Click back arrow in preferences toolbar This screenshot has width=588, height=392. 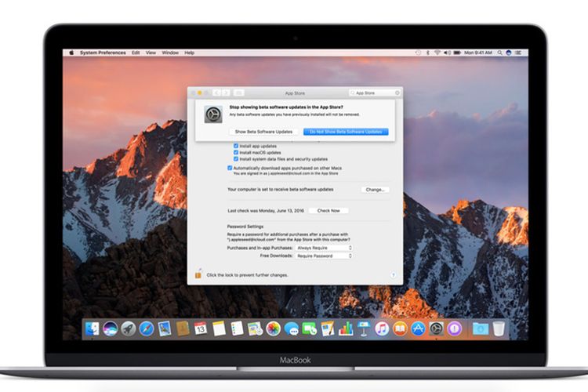click(216, 93)
